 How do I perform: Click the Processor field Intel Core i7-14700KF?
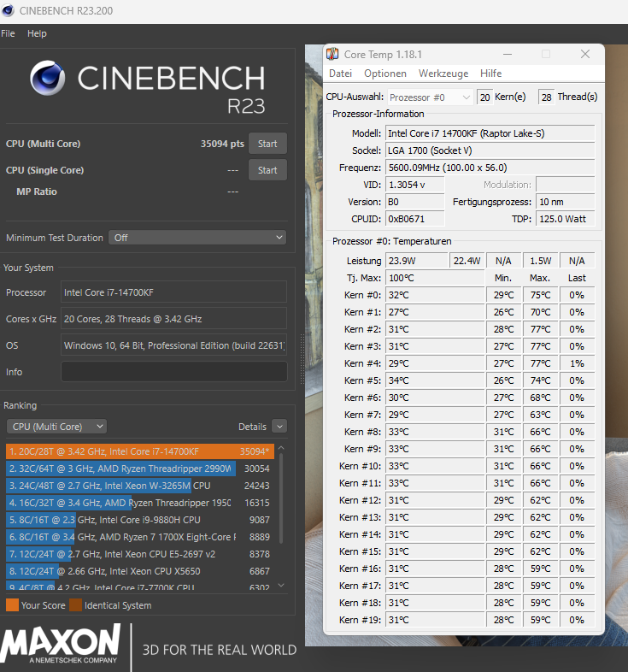click(x=174, y=292)
